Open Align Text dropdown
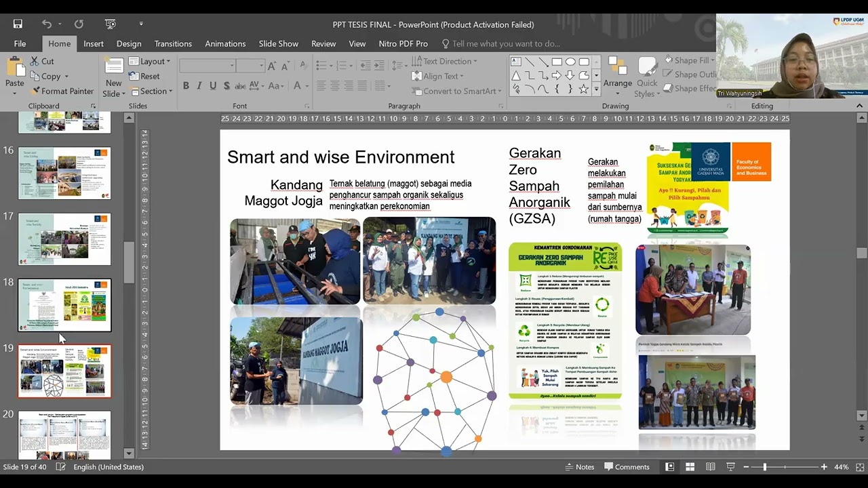Viewport: 868px width, 488px height. click(x=437, y=76)
